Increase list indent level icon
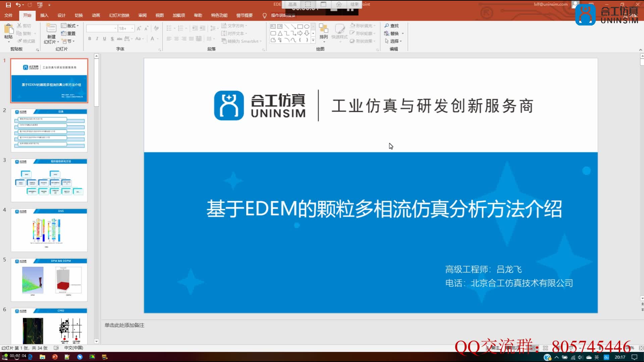 (x=202, y=28)
